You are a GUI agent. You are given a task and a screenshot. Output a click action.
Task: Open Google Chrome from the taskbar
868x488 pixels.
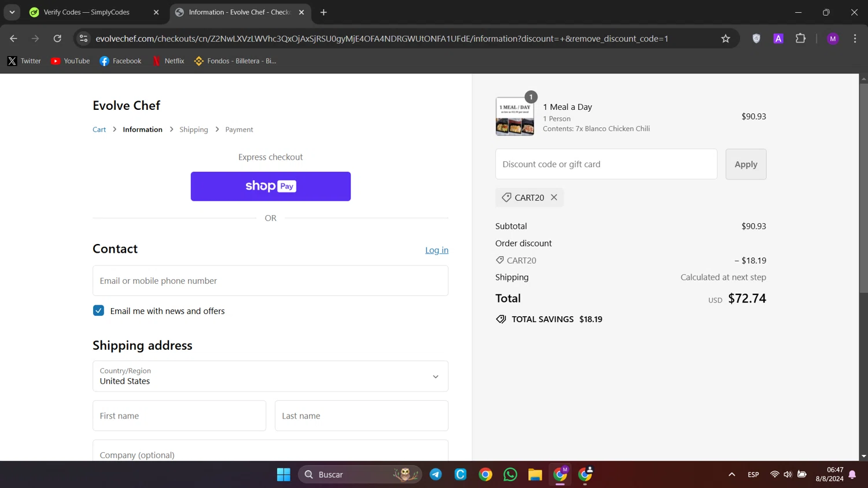coord(486,475)
